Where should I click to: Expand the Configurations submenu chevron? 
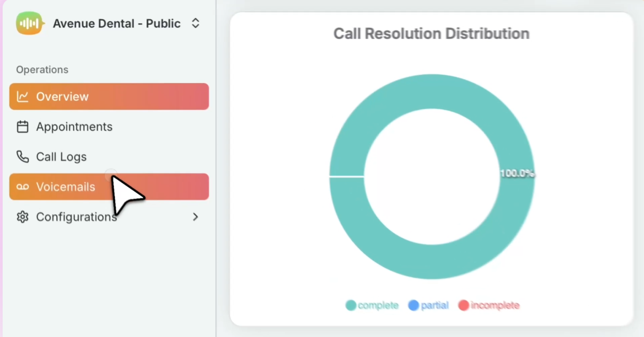[196, 217]
